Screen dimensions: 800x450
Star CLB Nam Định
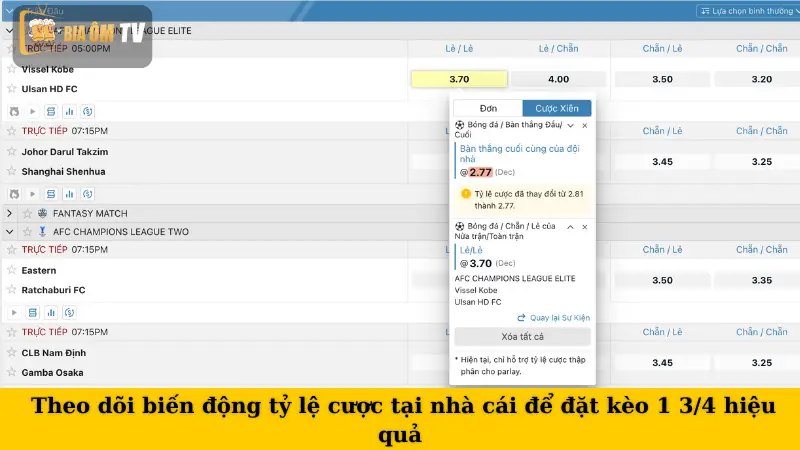pos(12,353)
